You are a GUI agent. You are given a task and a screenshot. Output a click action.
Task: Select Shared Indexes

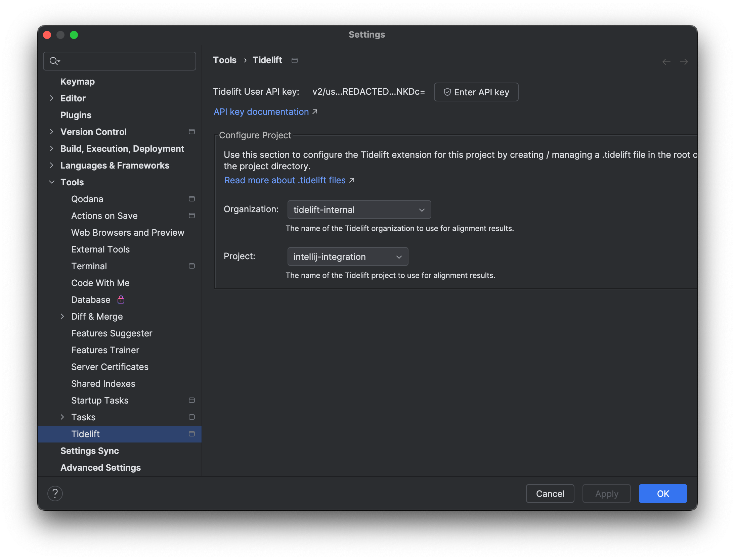[103, 384]
